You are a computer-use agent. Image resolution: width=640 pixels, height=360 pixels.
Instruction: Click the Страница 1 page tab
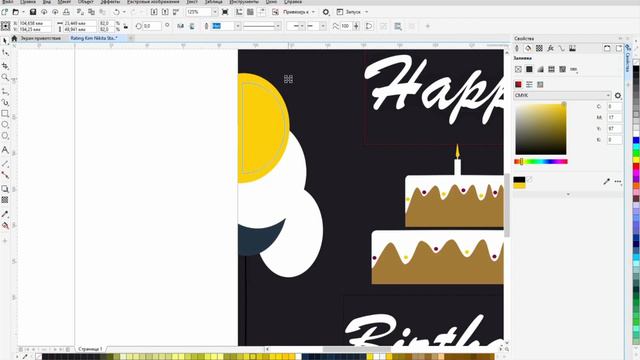(x=90, y=349)
